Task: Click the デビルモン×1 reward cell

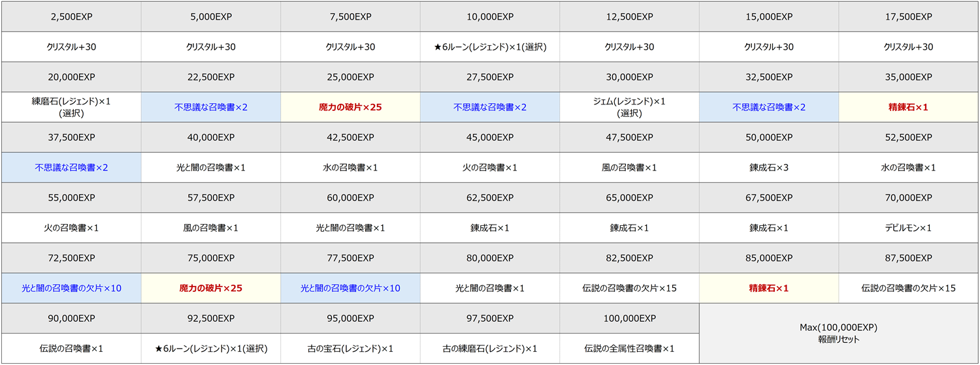Action: pos(908,228)
